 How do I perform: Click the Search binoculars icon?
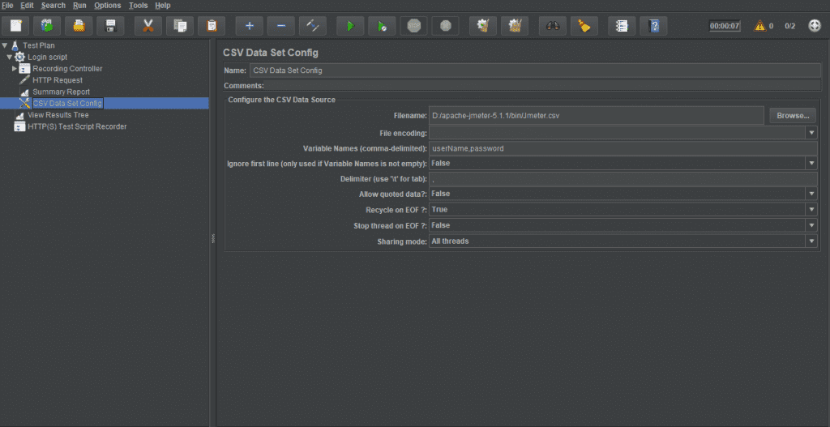pyautogui.click(x=553, y=26)
